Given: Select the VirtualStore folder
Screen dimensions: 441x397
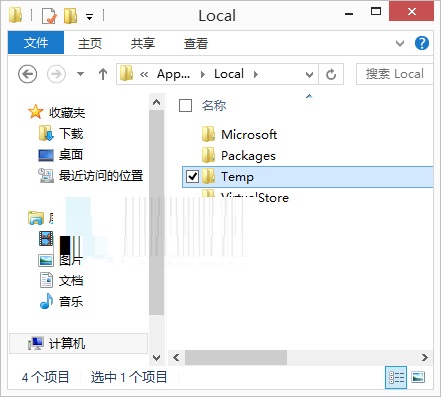Looking at the screenshot, I should click(255, 197).
